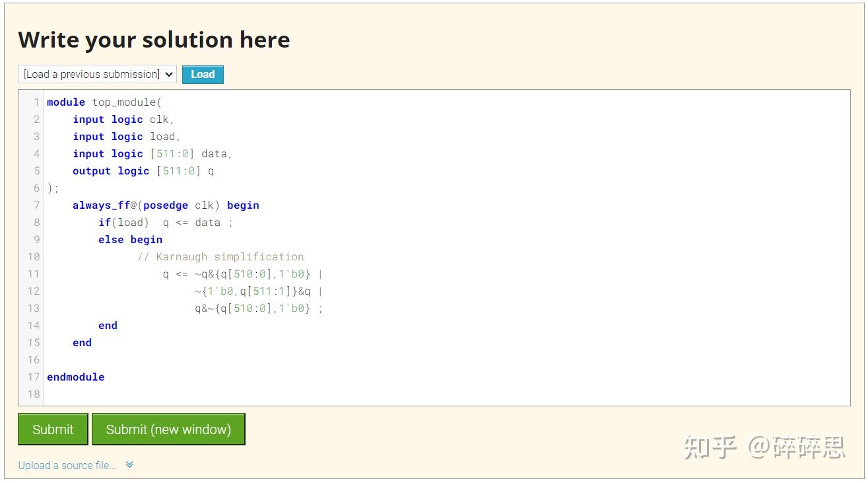Click line number 7 in the gutter

36,205
